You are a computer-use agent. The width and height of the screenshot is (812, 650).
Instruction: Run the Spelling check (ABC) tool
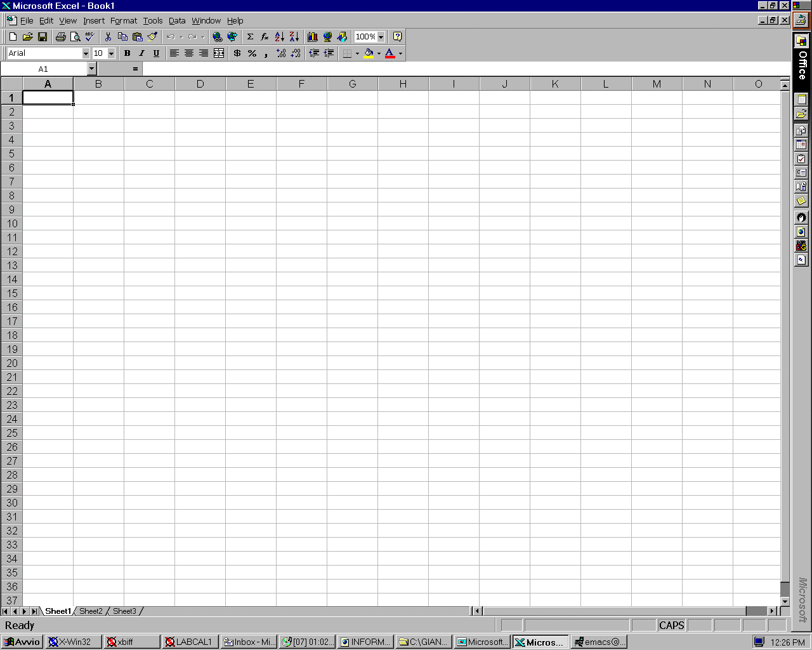[x=89, y=37]
